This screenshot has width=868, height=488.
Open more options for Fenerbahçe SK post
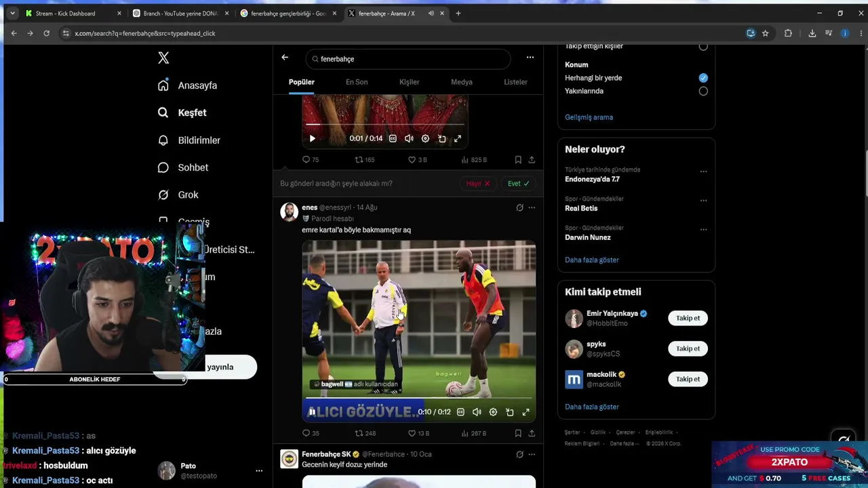tap(532, 454)
